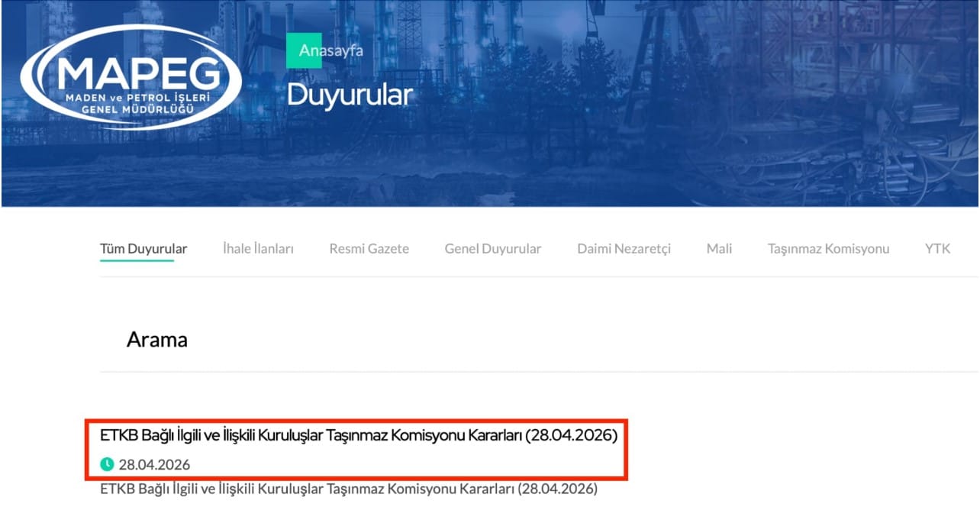This screenshot has height=510, width=980.
Task: Click the Duyurular page heading
Action: click(352, 95)
